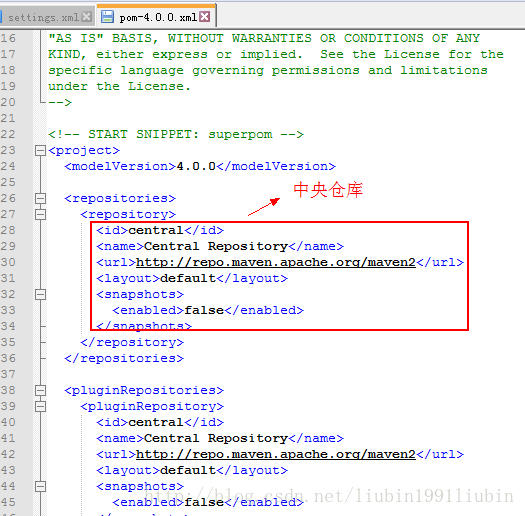Screen dimensions: 525x516
Task: Collapse the <pluginRepository> fold on line 39
Action: tap(40, 407)
